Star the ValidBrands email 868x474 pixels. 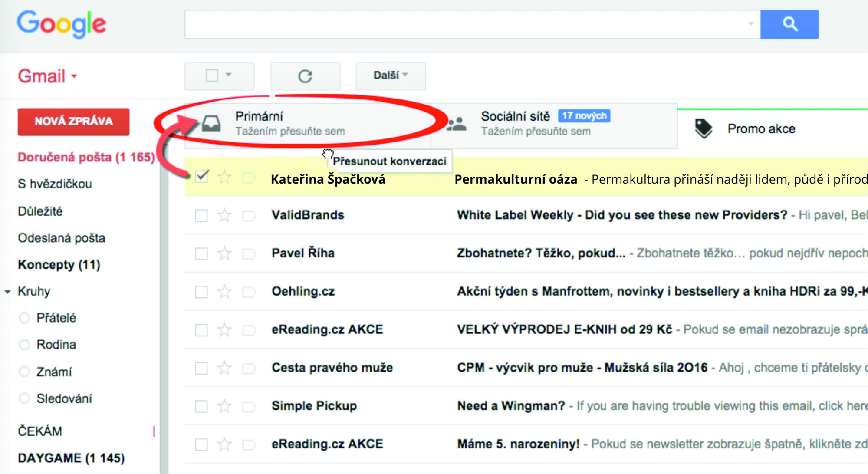pos(224,215)
